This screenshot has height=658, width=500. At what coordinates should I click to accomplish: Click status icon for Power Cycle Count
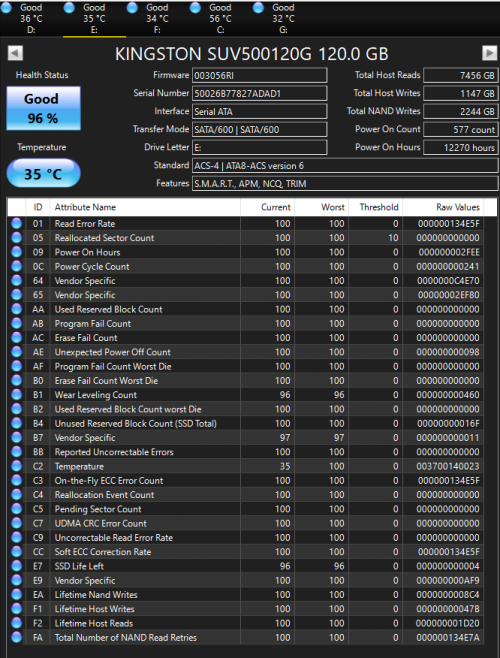[x=16, y=266]
